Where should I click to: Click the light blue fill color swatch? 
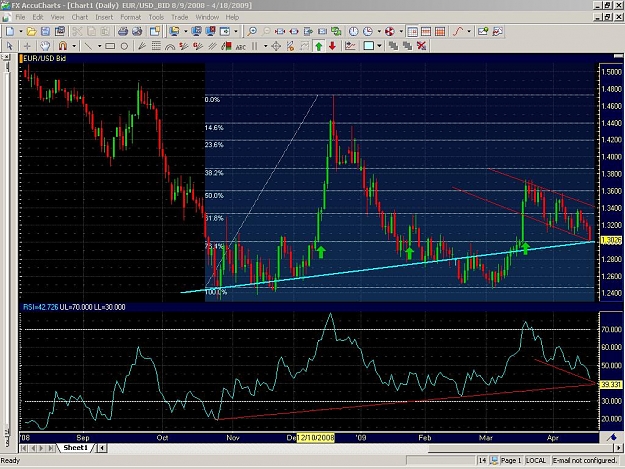tap(369, 46)
